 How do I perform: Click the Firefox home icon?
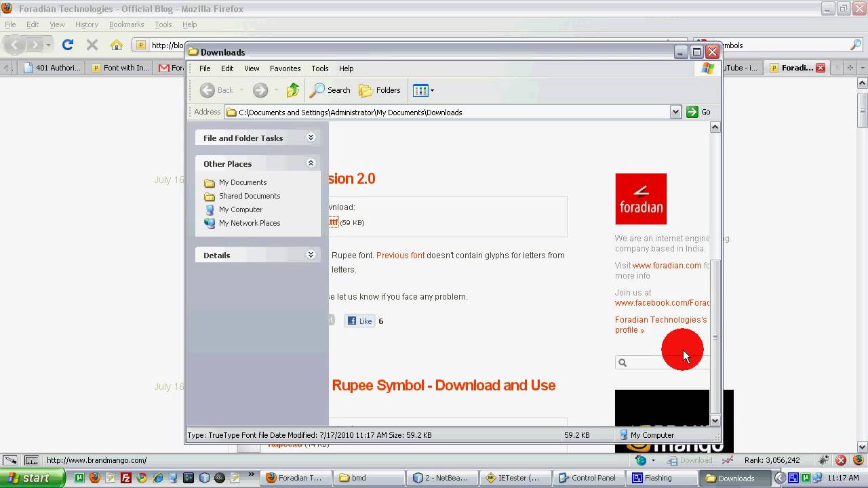117,45
